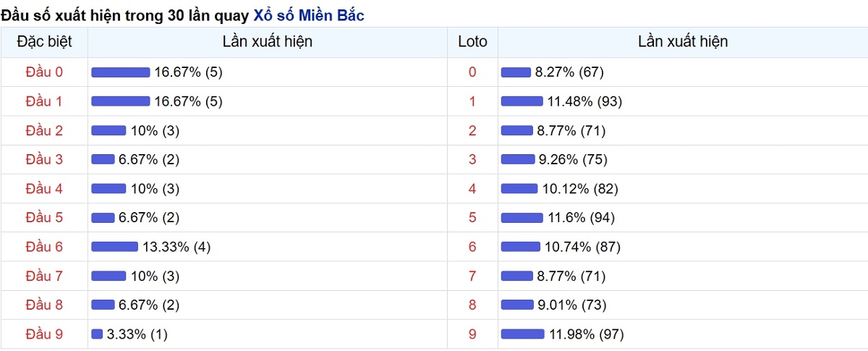Click the Đầu 3 row label

tap(44, 159)
